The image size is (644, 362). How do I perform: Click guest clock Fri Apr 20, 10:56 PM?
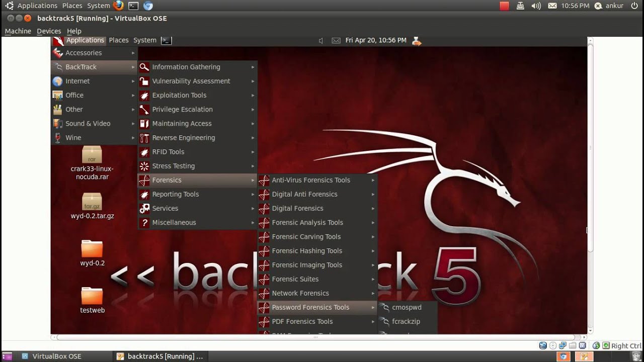pos(376,40)
